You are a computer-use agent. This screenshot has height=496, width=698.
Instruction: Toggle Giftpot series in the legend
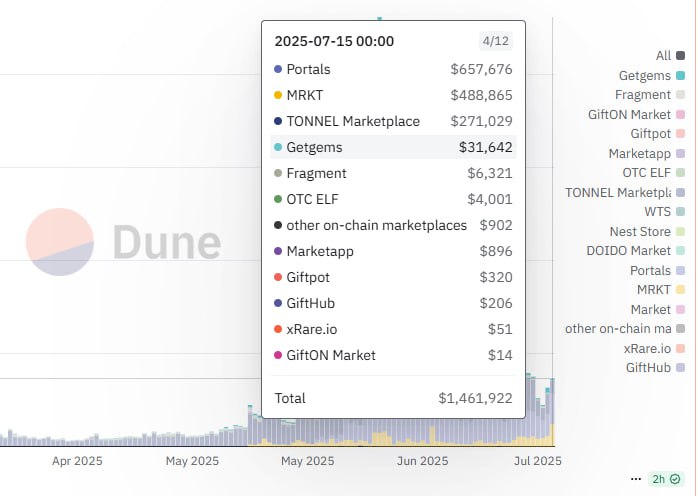click(x=657, y=134)
